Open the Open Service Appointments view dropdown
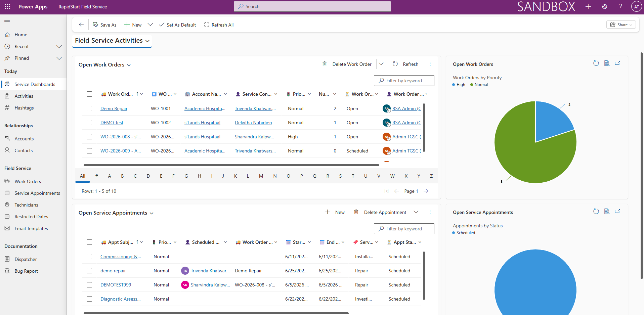This screenshot has height=315, width=644. (x=116, y=213)
